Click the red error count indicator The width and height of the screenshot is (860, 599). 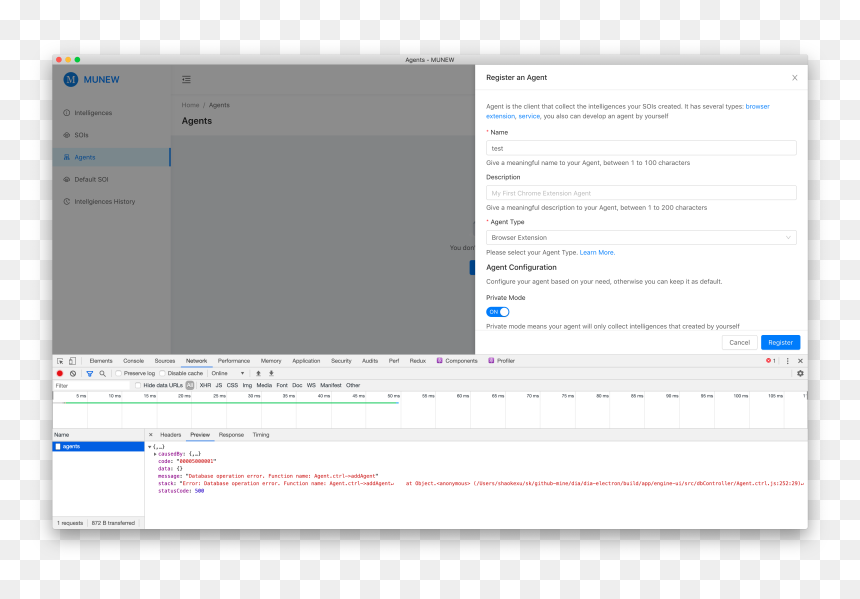tap(771, 361)
